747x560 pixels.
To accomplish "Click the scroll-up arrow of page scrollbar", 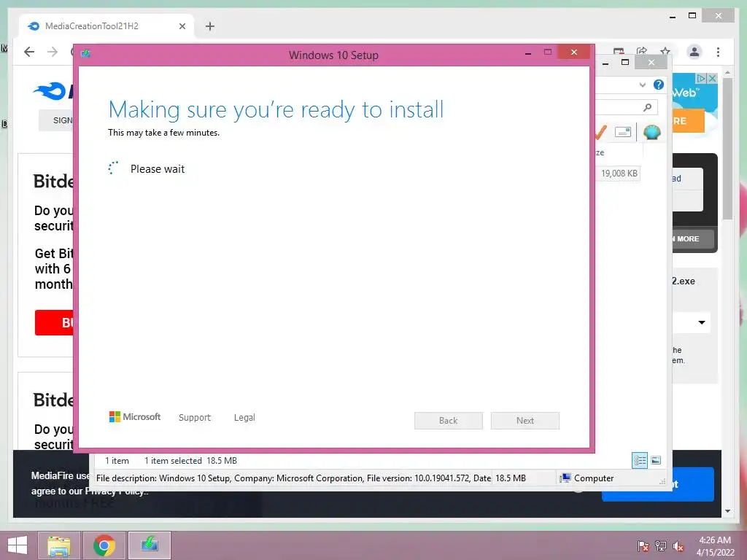I will click(727, 73).
